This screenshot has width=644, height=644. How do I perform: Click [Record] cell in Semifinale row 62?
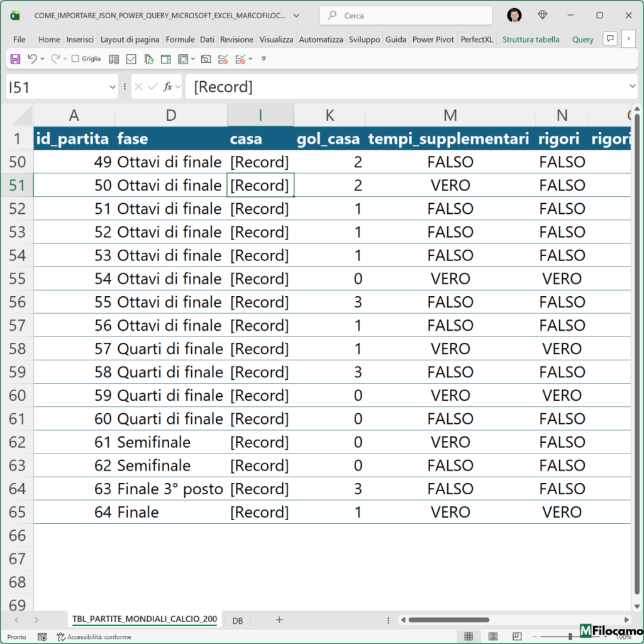(260, 442)
